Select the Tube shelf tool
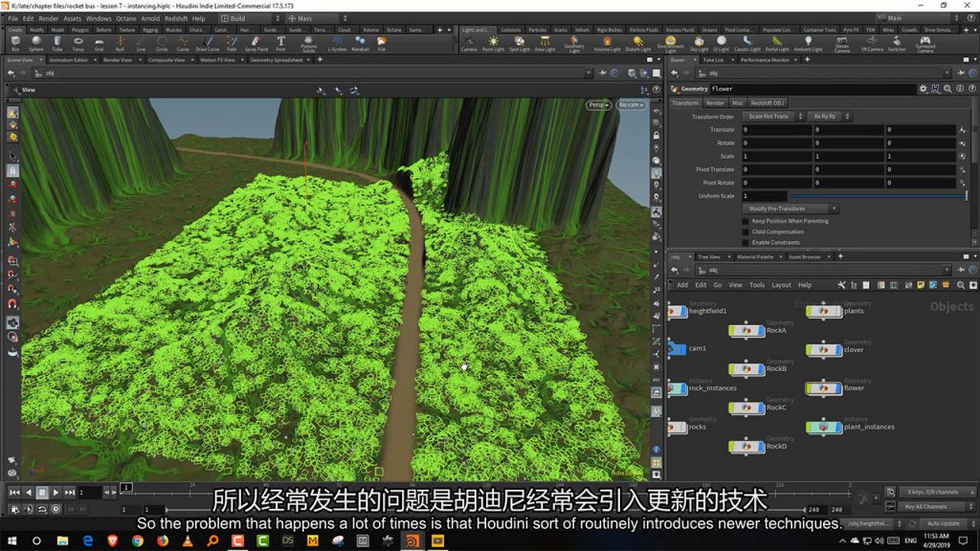980x551 pixels. pyautogui.click(x=56, y=44)
